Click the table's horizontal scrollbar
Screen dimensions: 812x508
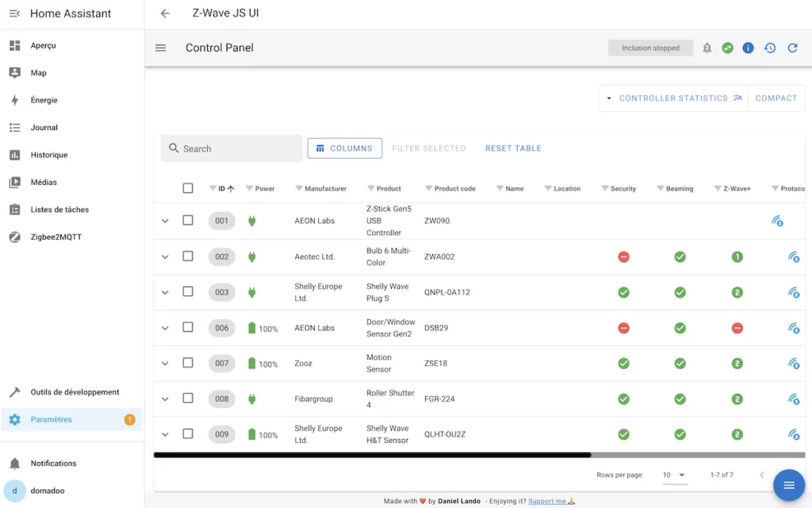(373, 455)
